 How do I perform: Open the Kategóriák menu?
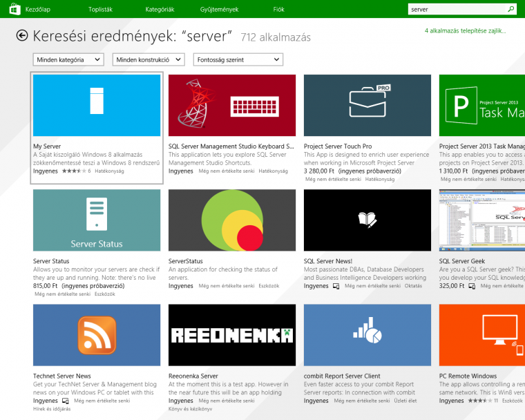[x=160, y=10]
